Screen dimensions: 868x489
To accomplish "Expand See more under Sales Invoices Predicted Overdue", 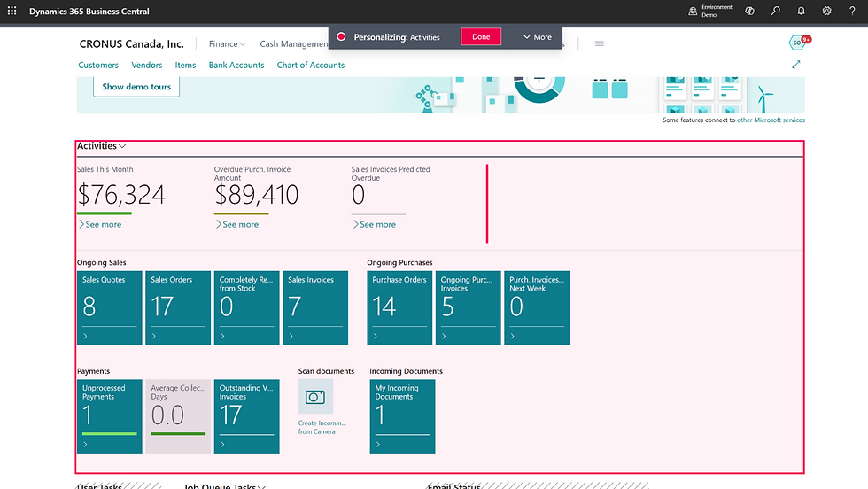I will click(375, 224).
